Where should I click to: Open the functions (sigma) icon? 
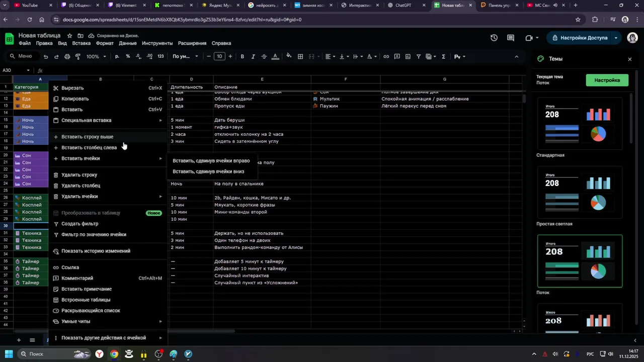coord(443,56)
